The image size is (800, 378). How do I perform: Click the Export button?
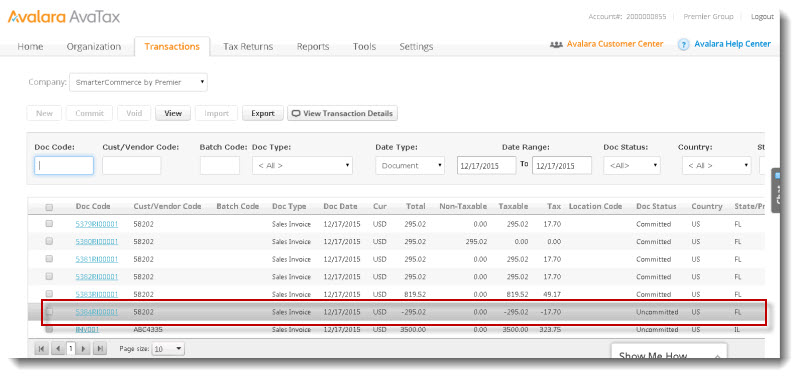tap(263, 113)
